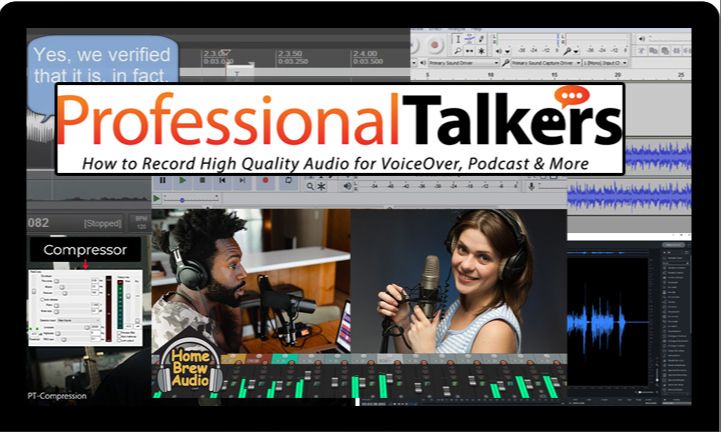This screenshot has height=432, width=721.
Task: Open Detector input dropdown in compressor
Action: click(x=79, y=320)
